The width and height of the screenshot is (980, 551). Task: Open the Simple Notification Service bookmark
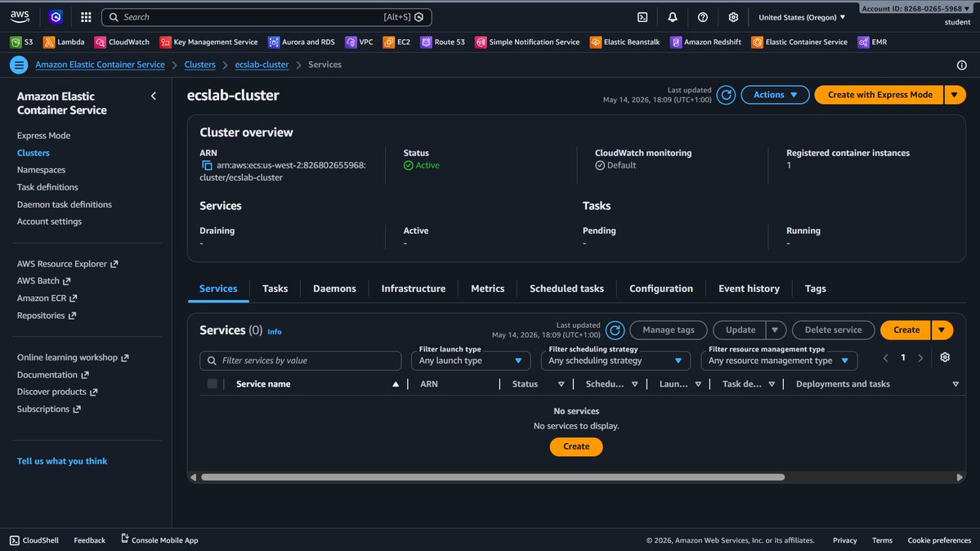tap(527, 42)
